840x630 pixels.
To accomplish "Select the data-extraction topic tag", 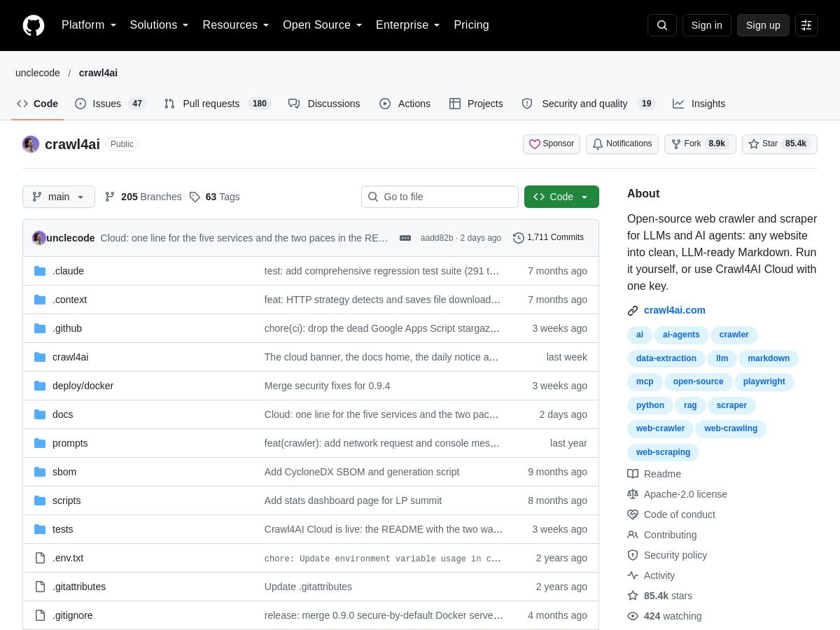I will (x=666, y=358).
